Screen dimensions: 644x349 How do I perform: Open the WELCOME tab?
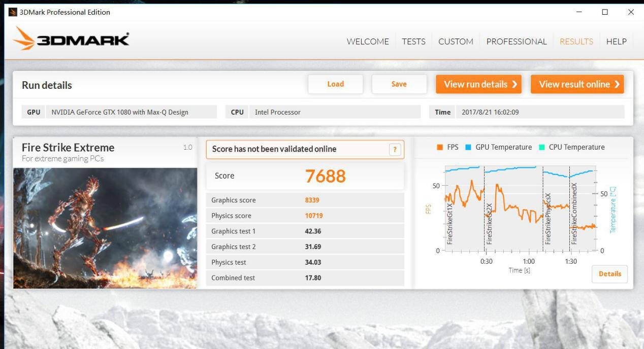pos(368,42)
